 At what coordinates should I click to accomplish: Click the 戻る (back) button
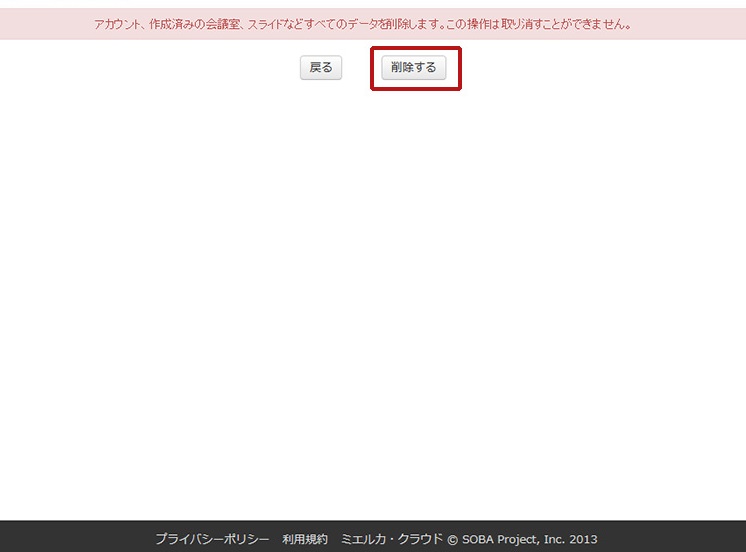click(x=321, y=68)
